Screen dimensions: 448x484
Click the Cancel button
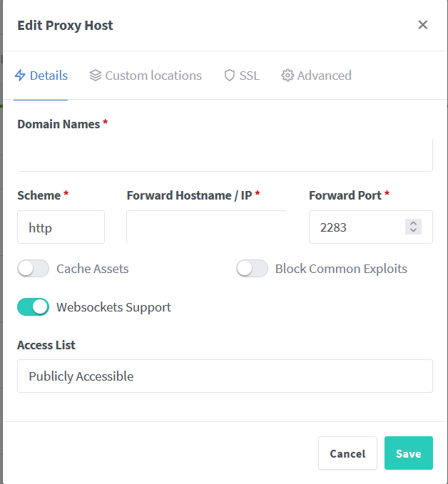347,453
